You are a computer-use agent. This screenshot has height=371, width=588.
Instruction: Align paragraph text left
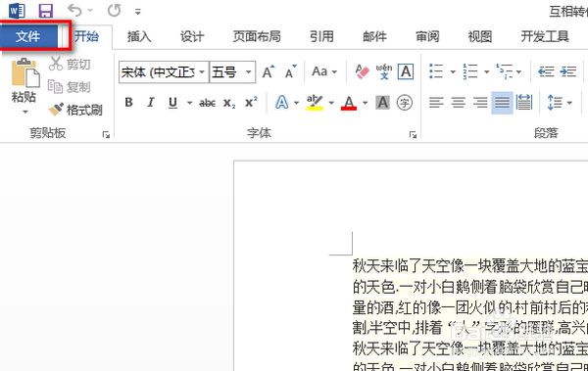pos(436,103)
